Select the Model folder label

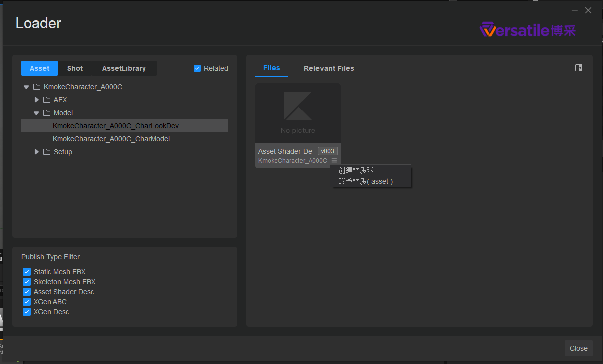tap(63, 113)
